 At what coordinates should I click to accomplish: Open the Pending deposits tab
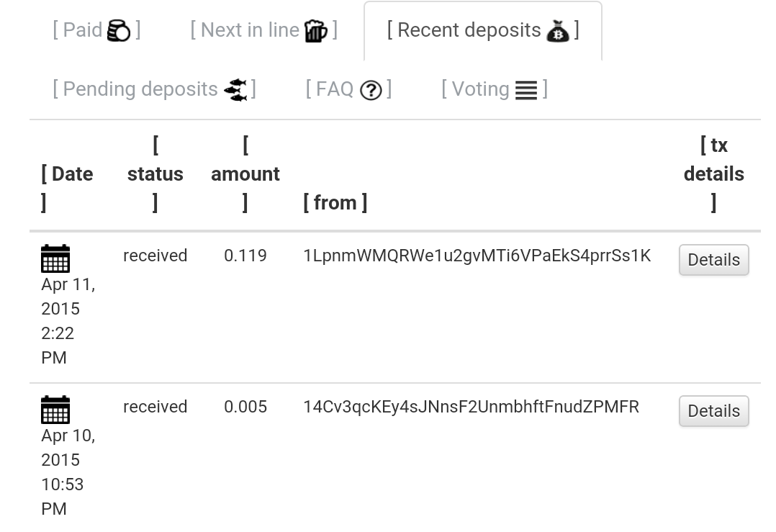click(154, 89)
